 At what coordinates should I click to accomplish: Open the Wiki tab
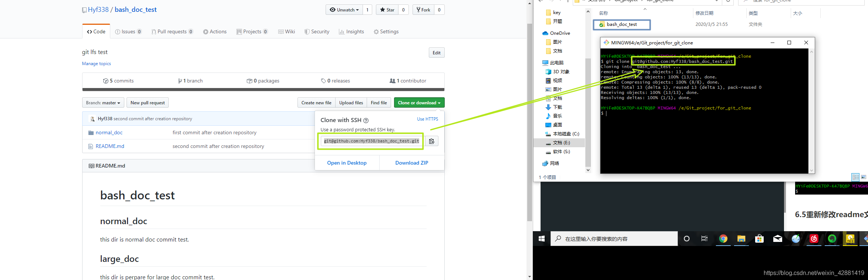point(287,31)
